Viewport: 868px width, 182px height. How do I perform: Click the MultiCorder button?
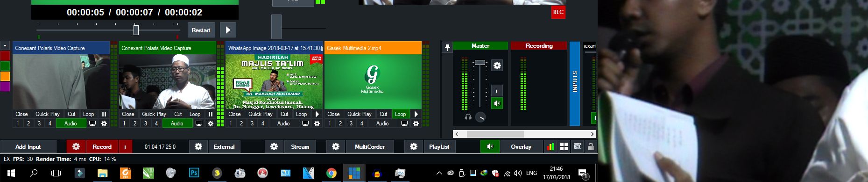coord(370,146)
